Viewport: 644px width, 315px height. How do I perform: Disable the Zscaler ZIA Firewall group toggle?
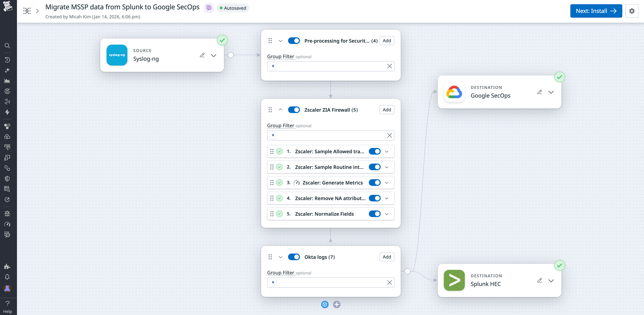click(294, 110)
